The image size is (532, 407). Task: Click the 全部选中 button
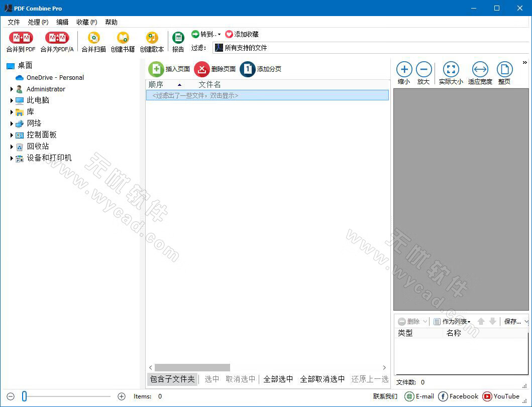click(278, 379)
